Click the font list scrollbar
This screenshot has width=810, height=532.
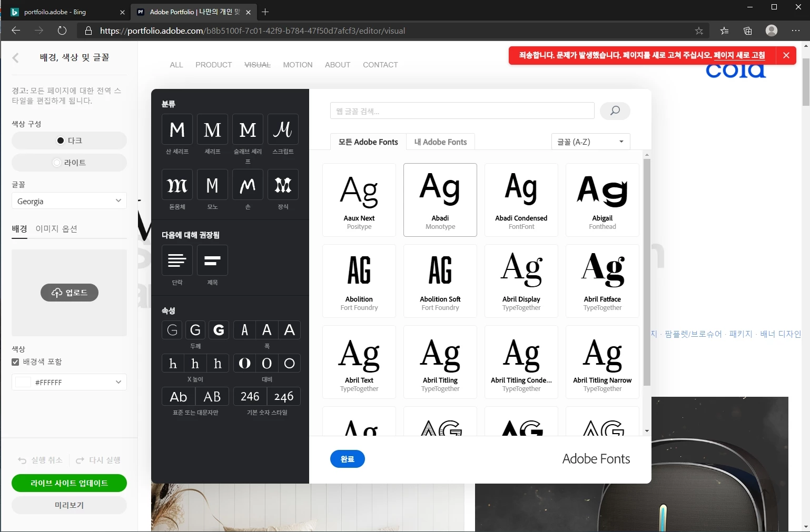[x=647, y=272]
